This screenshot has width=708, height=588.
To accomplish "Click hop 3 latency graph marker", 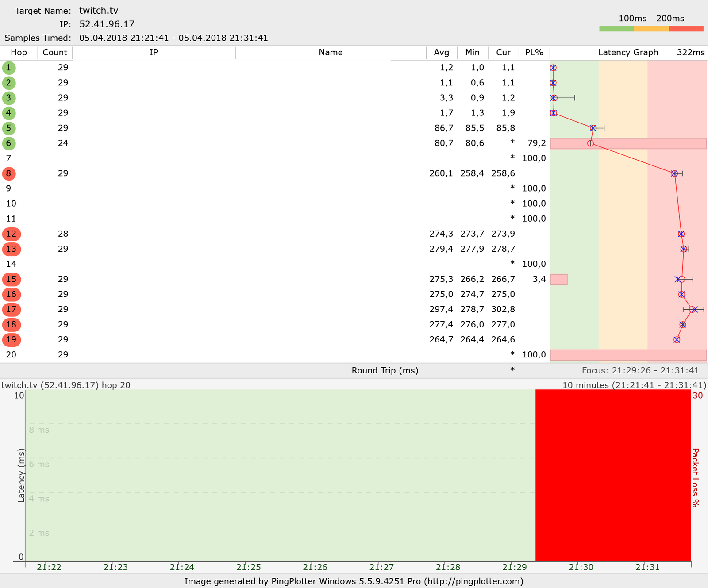I will pos(554,98).
